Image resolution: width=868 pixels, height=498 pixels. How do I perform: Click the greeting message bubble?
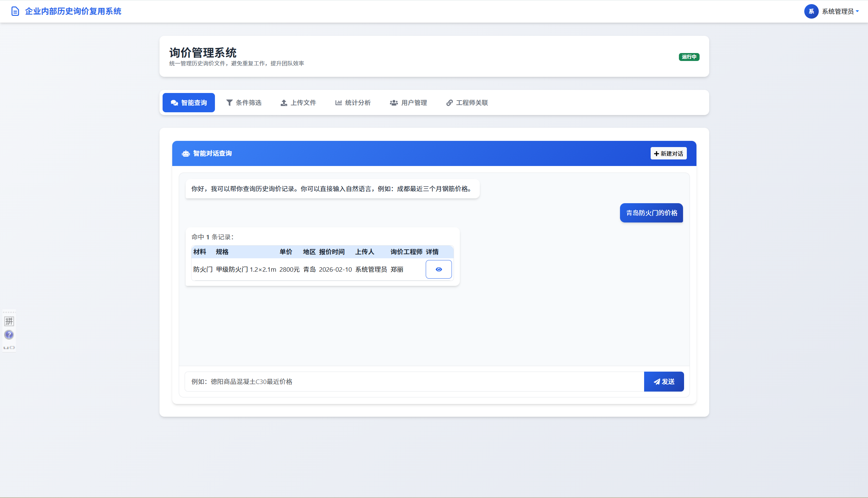(x=332, y=189)
